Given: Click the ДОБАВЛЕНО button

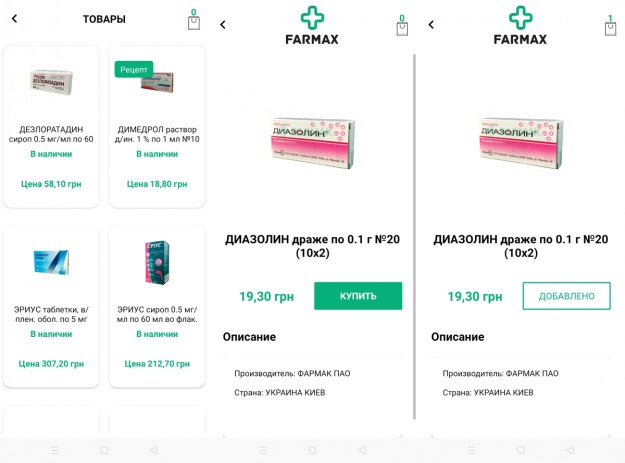Looking at the screenshot, I should click(566, 296).
